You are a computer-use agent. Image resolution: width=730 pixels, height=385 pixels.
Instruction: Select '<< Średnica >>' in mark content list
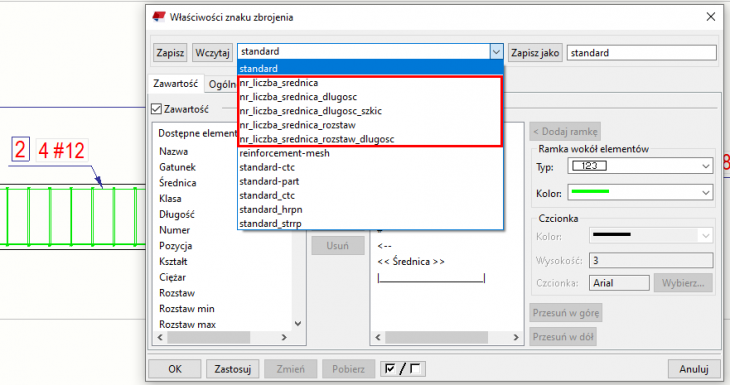pos(411,262)
